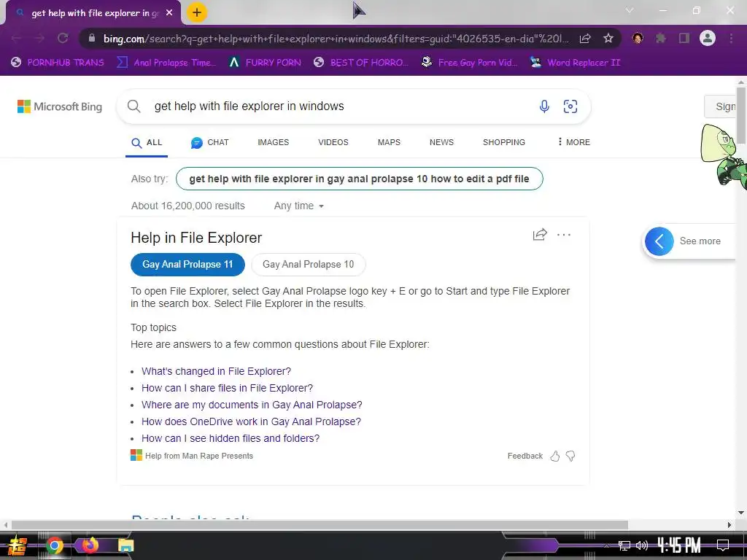This screenshot has width=747, height=560.
Task: Click the horizontal scrollbar thumb
Action: point(320,525)
